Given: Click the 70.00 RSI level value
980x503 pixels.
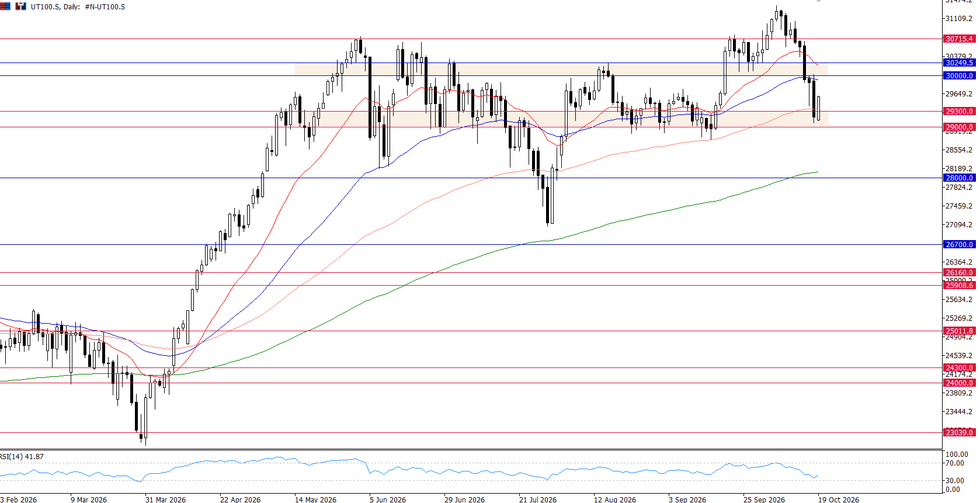Looking at the screenshot, I should click(955, 463).
